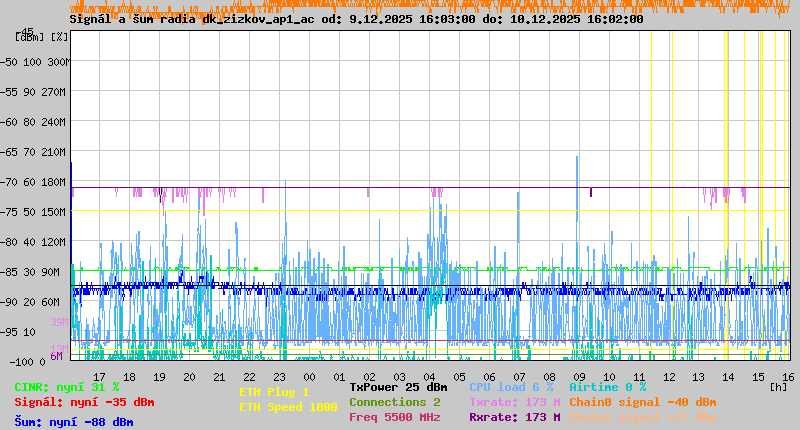Click the Freq 5500 MHz legend label
The image size is (800, 430).
(395, 417)
